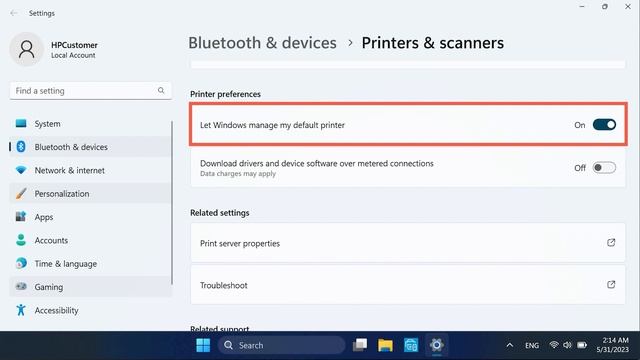
Task: Click the Gaming controller icon
Action: [21, 287]
